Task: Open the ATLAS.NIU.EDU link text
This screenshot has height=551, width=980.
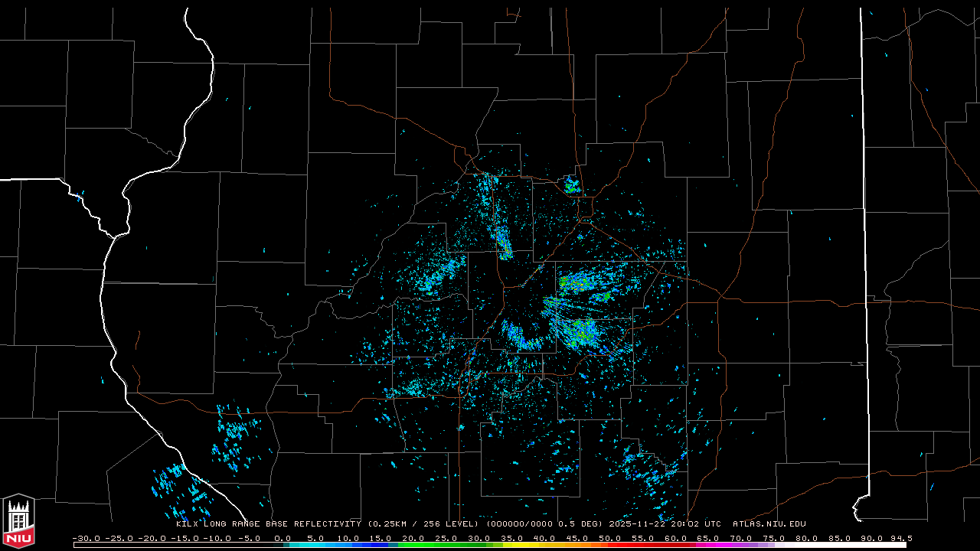Action: [769, 524]
